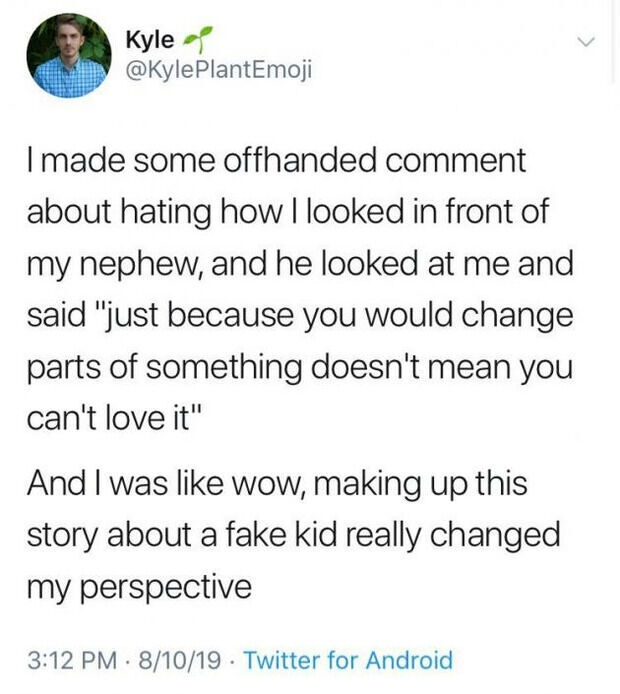Viewport: 620px width, 694px height.
Task: Click the line "said just because you would change"
Action: tap(300, 317)
